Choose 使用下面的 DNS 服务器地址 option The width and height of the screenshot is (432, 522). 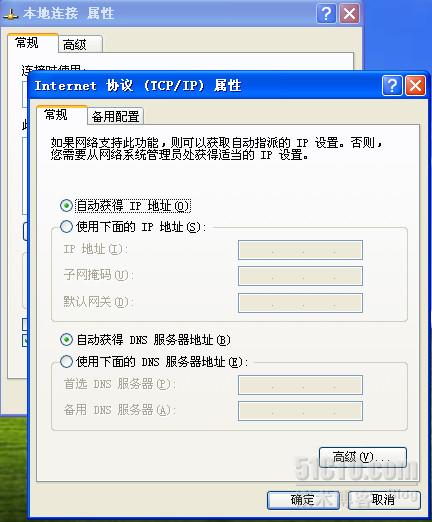pos(66,361)
